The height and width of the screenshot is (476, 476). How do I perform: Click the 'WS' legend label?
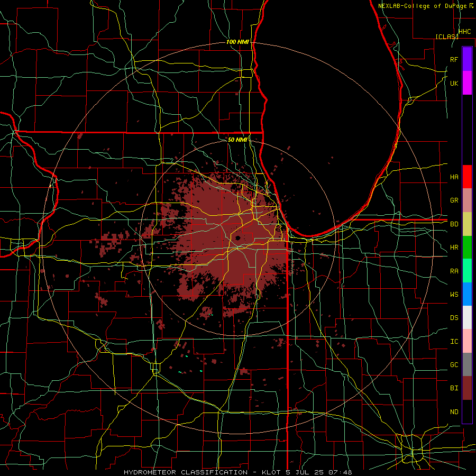(454, 295)
